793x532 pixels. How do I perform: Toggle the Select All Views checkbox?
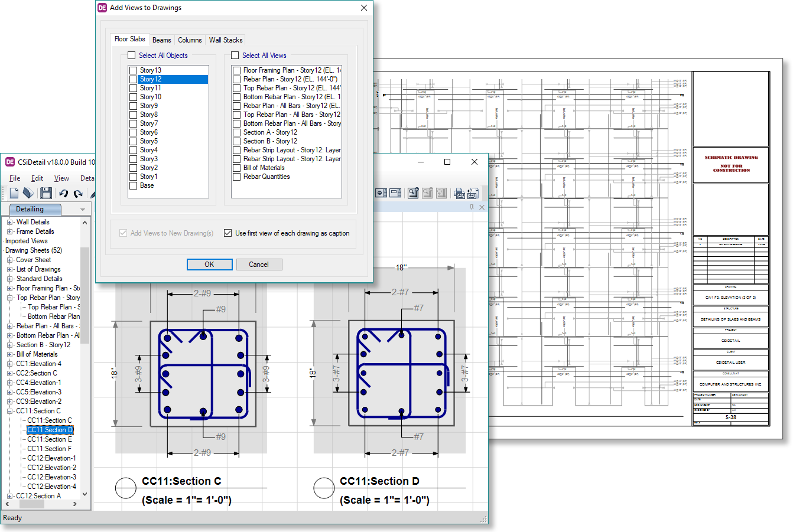[235, 56]
